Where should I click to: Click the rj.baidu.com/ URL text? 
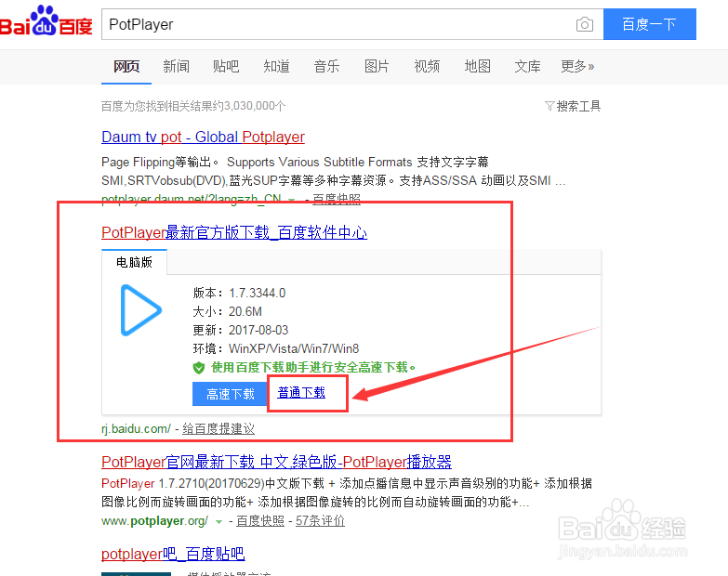coord(136,428)
